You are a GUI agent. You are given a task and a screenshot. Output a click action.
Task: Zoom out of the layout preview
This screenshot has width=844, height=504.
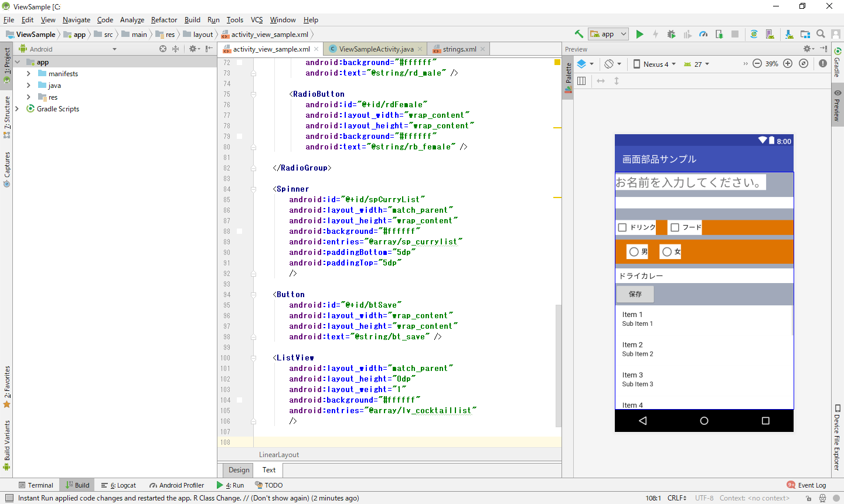tap(757, 64)
